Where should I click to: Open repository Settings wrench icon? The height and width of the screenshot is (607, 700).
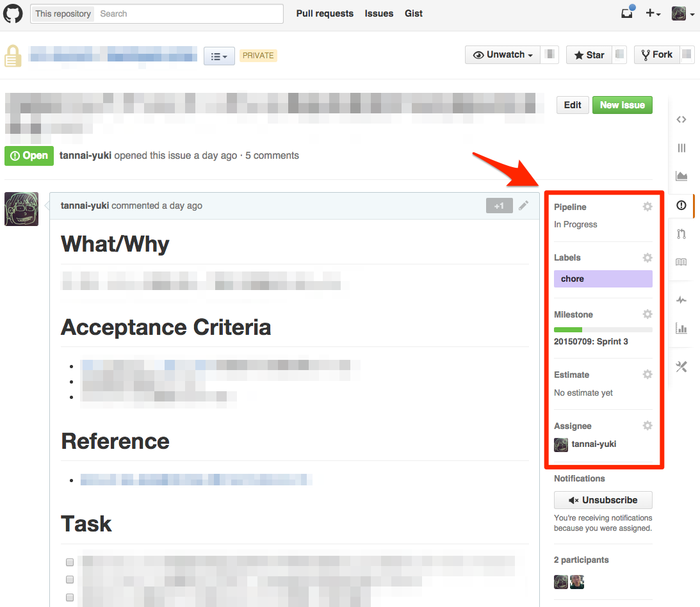point(681,366)
